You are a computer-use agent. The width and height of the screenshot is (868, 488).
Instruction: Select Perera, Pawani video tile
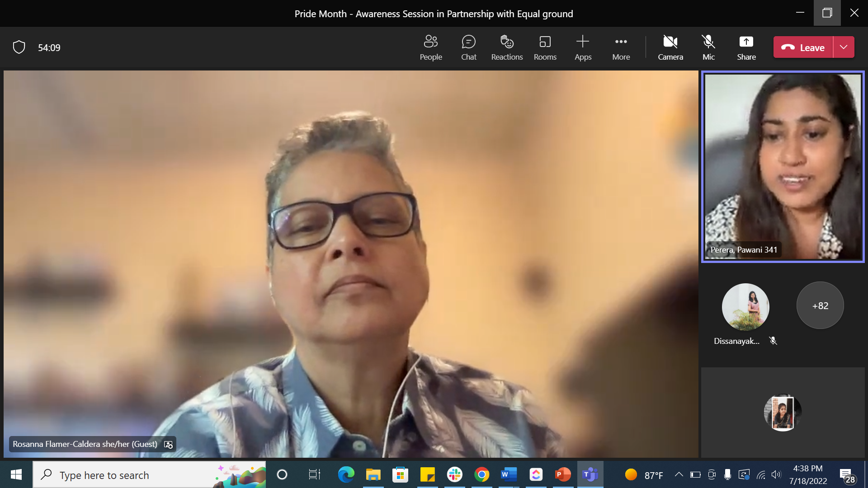[x=783, y=166]
